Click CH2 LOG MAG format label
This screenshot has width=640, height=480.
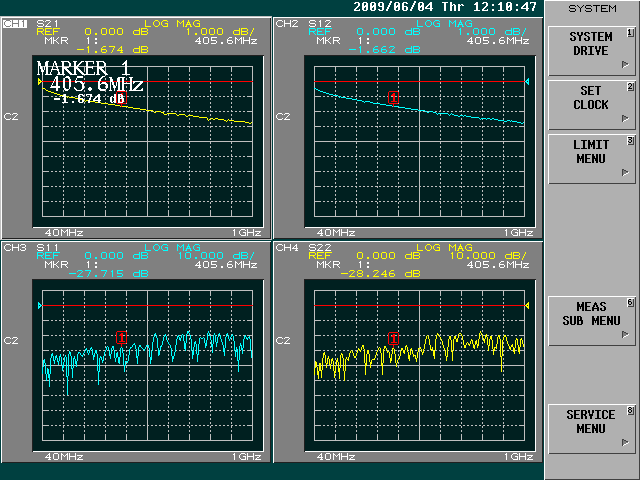[444, 24]
